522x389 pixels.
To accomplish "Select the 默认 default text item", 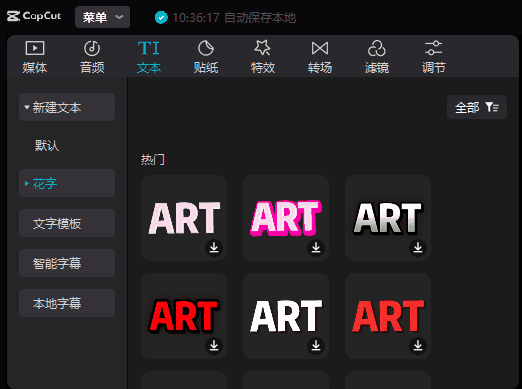I will click(x=47, y=146).
